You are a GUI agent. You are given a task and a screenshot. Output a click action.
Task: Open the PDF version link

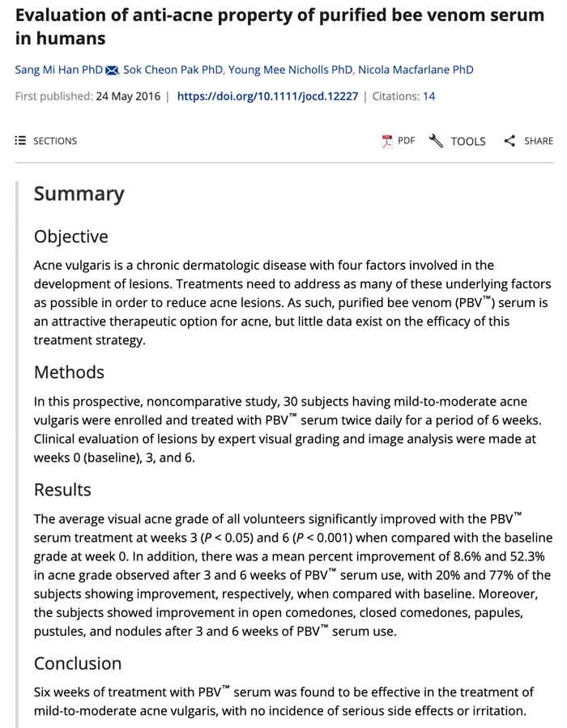tap(406, 141)
